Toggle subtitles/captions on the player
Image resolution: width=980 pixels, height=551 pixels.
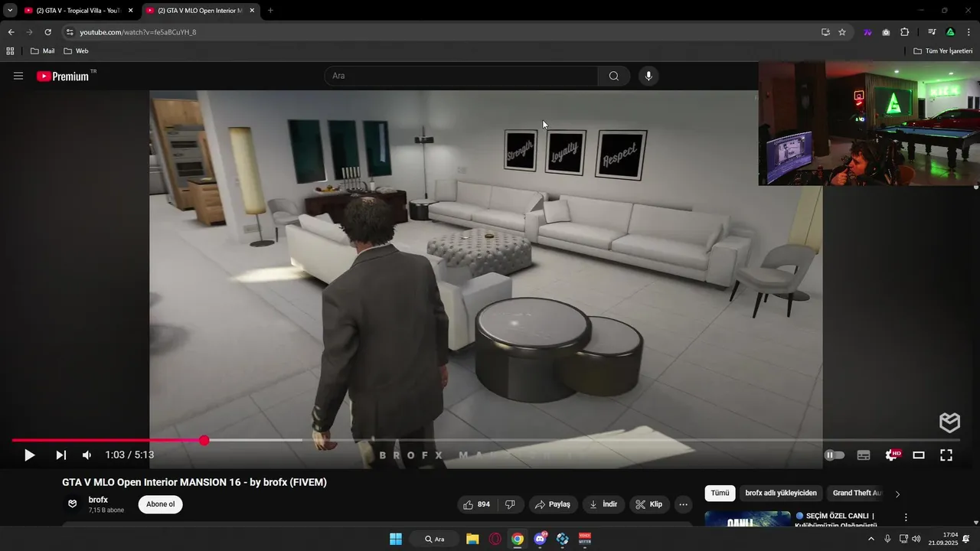pyautogui.click(x=864, y=455)
